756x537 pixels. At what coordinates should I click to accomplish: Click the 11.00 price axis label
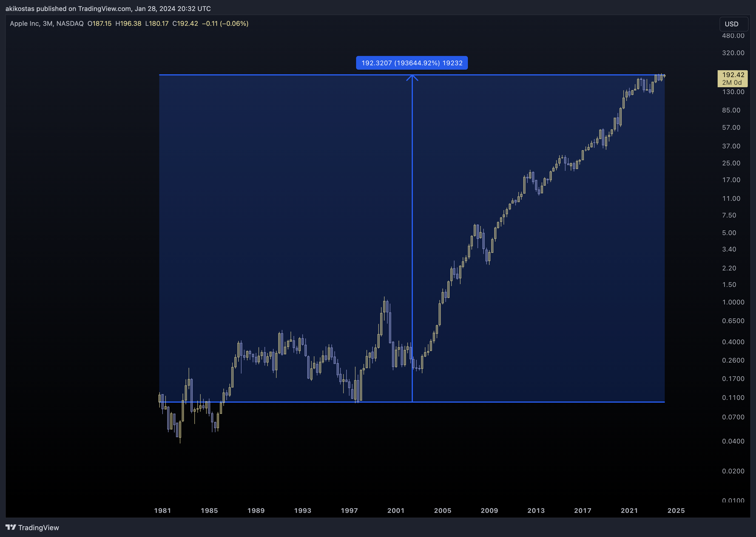point(731,199)
